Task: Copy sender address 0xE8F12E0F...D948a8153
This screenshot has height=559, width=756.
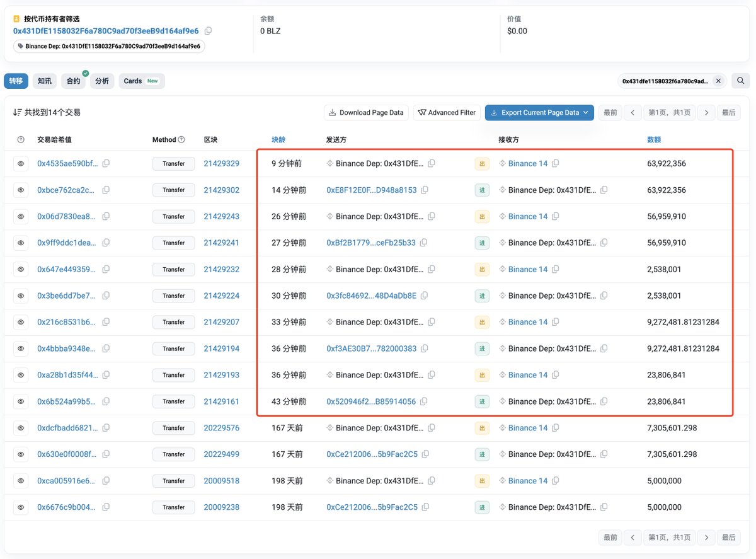Action: pyautogui.click(x=425, y=190)
